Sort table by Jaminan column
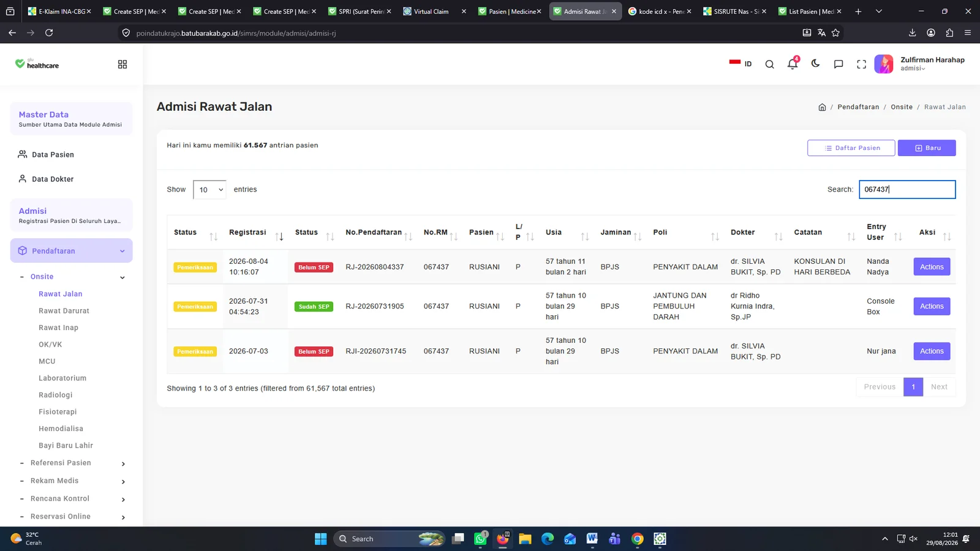Image resolution: width=980 pixels, height=551 pixels. click(620, 233)
